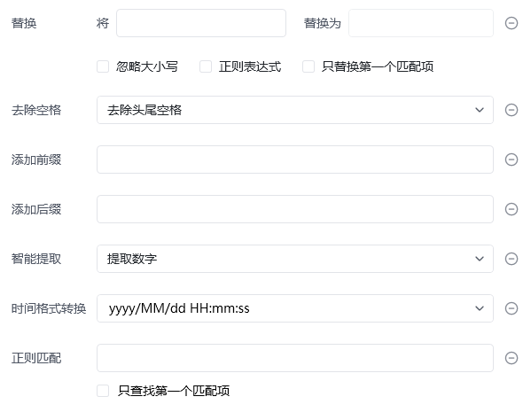
Task: Enable the 忽略大小写 checkbox
Action: click(103, 66)
